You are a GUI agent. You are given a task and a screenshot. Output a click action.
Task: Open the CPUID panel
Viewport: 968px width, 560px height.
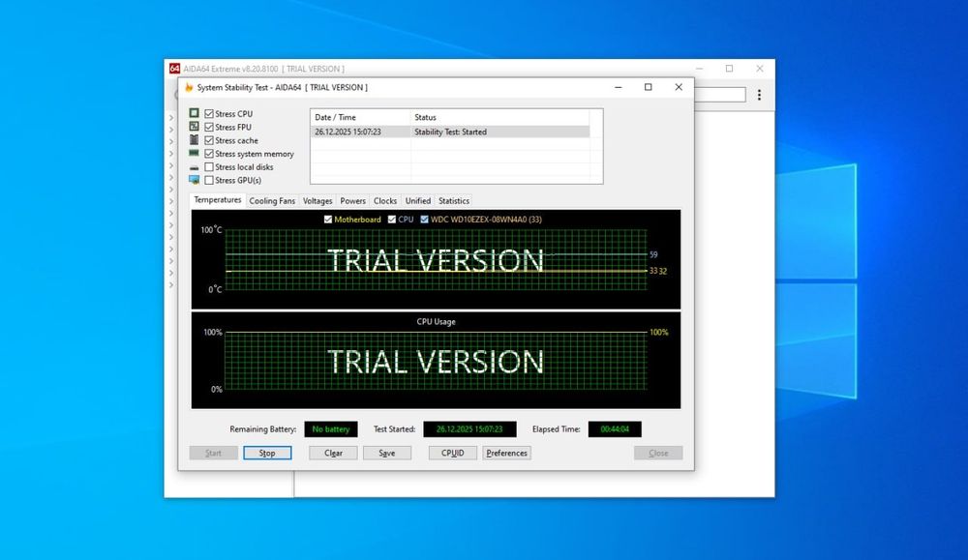pyautogui.click(x=452, y=453)
